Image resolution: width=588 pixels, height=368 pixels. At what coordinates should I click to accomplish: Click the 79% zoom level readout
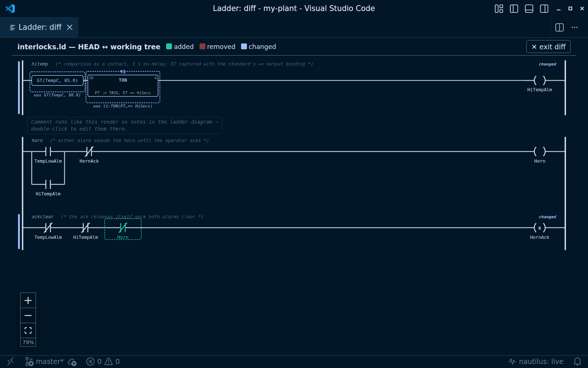click(x=28, y=342)
